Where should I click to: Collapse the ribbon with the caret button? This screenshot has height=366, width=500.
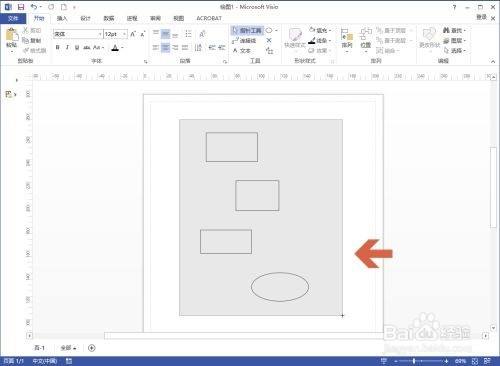point(493,61)
